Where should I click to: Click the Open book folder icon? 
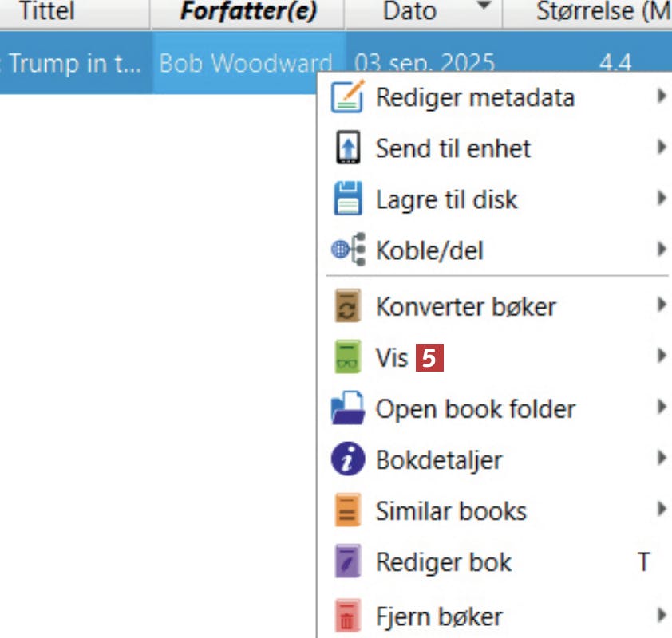click(x=347, y=409)
